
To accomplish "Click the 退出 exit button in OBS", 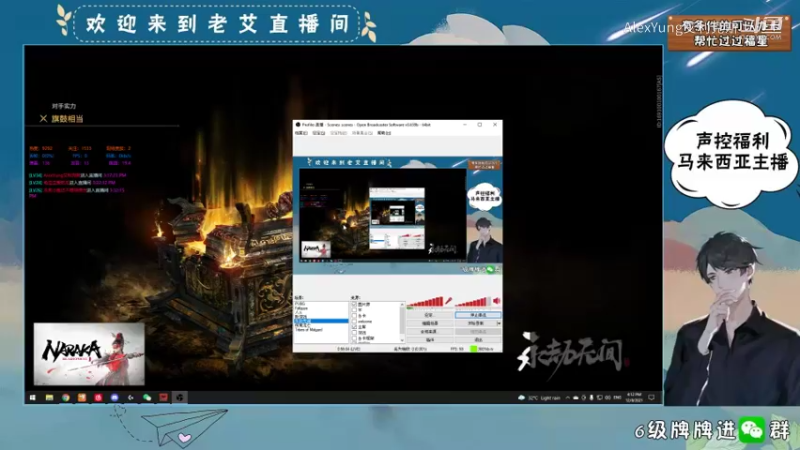I will point(478,340).
